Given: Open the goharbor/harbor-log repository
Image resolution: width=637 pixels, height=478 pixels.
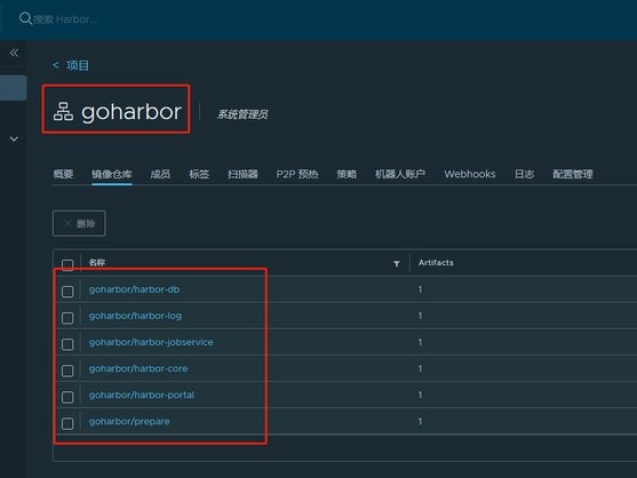Looking at the screenshot, I should coord(135,316).
